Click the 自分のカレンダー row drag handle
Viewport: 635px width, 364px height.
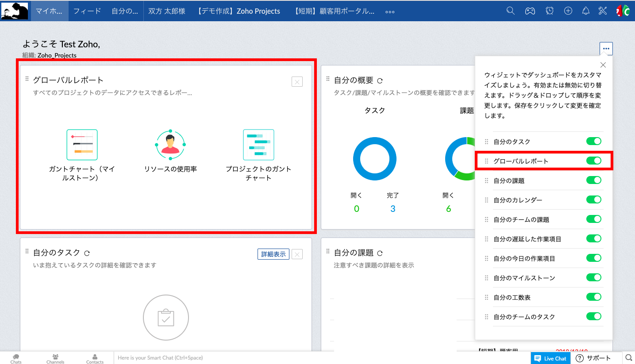point(486,200)
